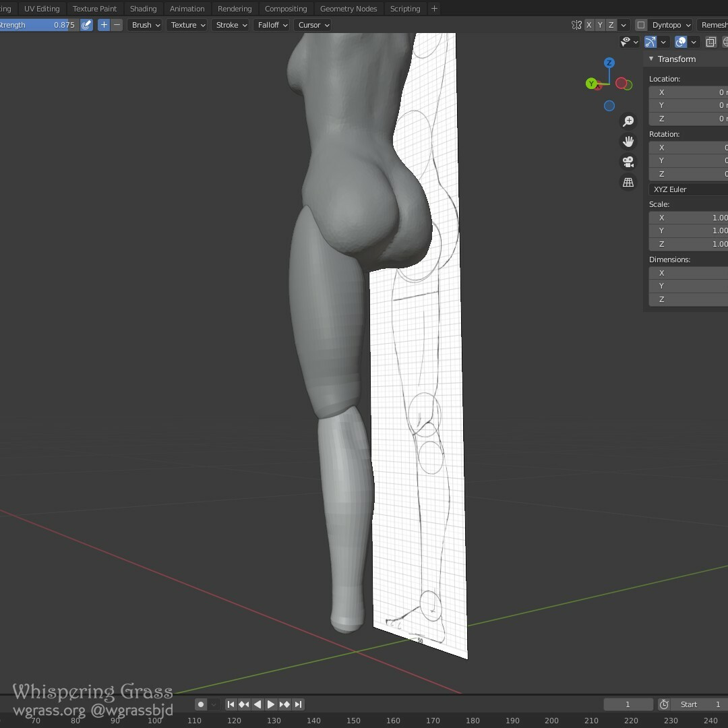The image size is (728, 728).
Task: Click the pen pressure icon beside Strength
Action: 86,25
